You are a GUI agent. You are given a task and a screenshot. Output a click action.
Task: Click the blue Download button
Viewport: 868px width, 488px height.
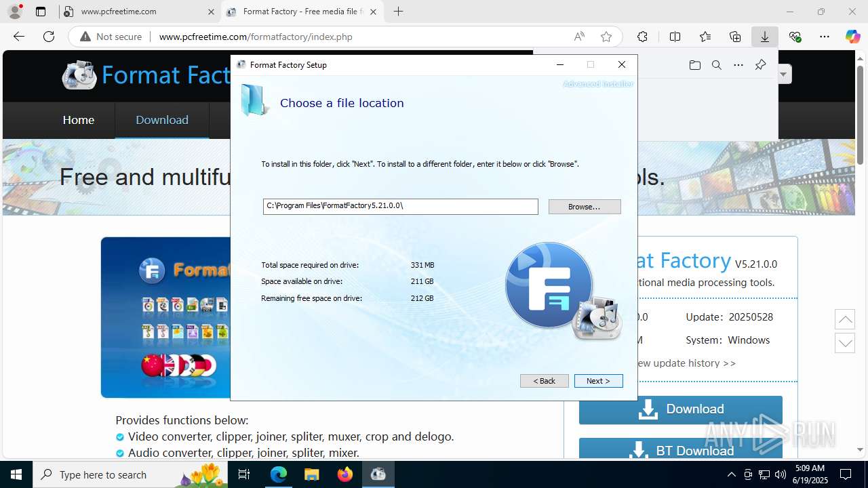(x=681, y=409)
